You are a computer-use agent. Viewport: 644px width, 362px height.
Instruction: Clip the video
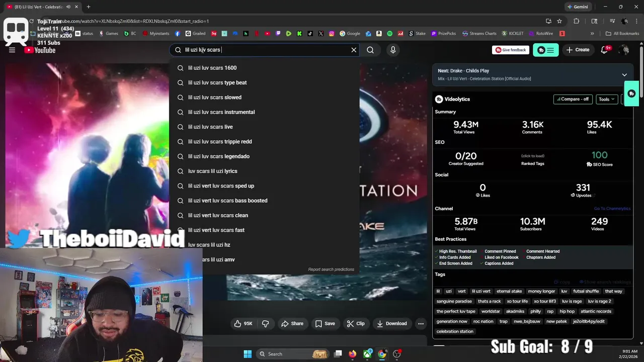coord(356,324)
